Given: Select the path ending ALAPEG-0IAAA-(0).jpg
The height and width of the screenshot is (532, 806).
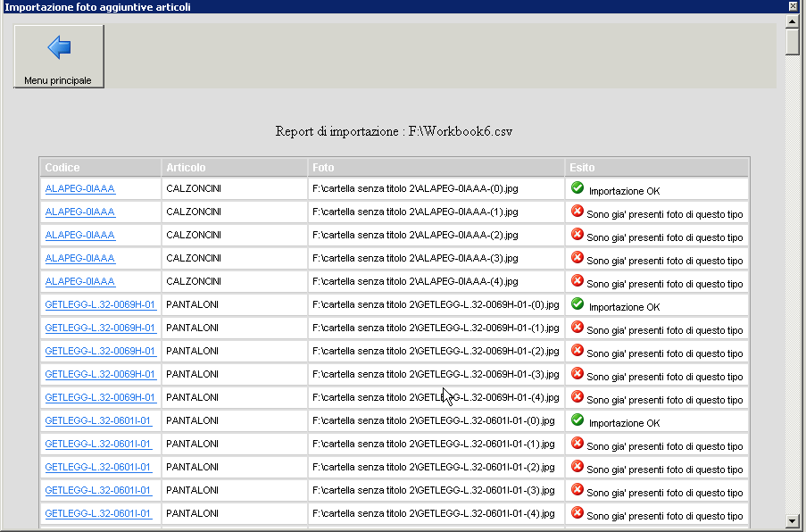Looking at the screenshot, I should pos(415,188).
